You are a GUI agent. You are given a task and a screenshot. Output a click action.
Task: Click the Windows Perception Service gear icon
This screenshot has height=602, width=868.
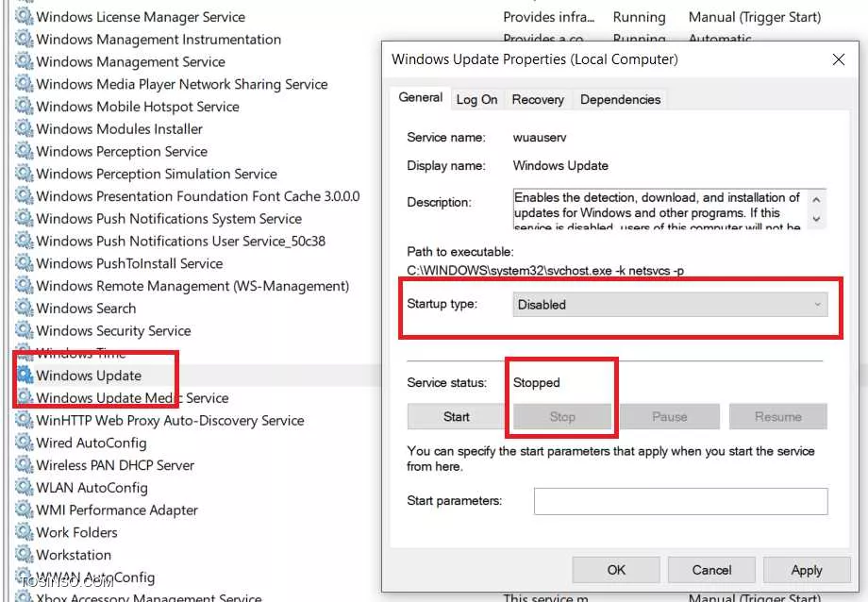pyautogui.click(x=24, y=151)
